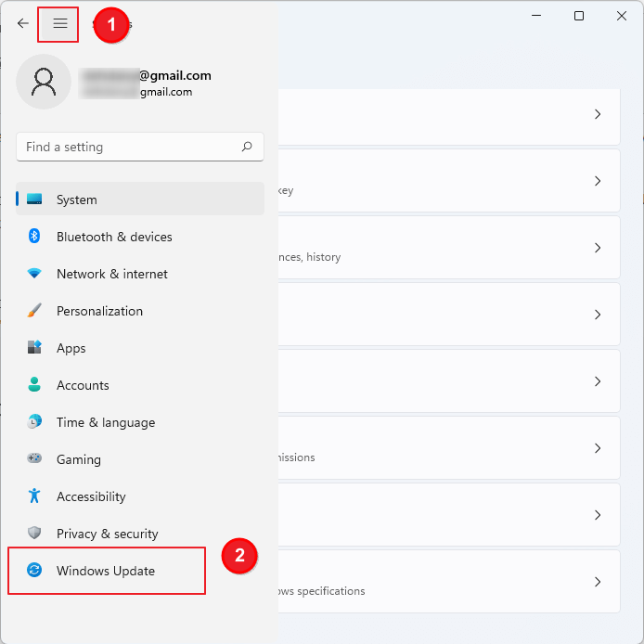Select System in the sidebar

(x=77, y=200)
